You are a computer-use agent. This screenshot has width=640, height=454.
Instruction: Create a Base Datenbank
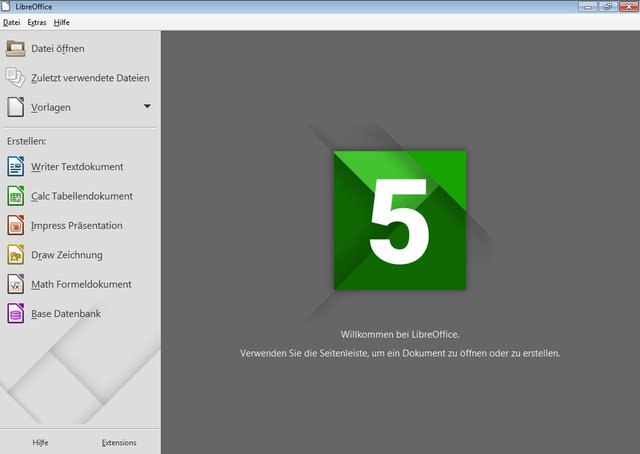(x=66, y=314)
